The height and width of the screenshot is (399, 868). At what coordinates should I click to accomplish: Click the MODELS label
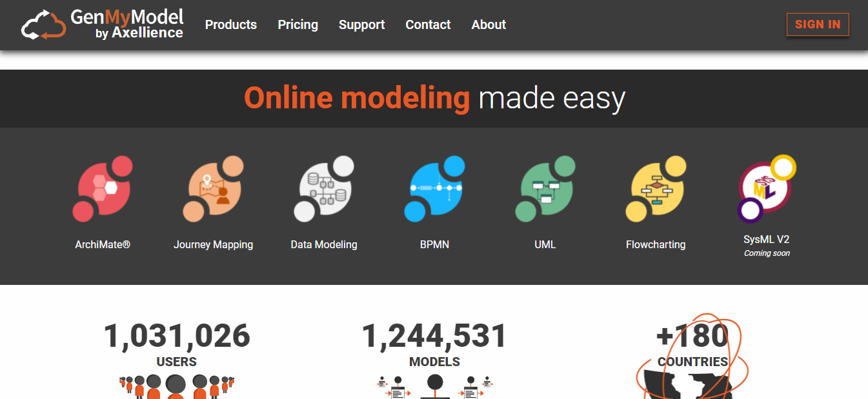(x=435, y=362)
